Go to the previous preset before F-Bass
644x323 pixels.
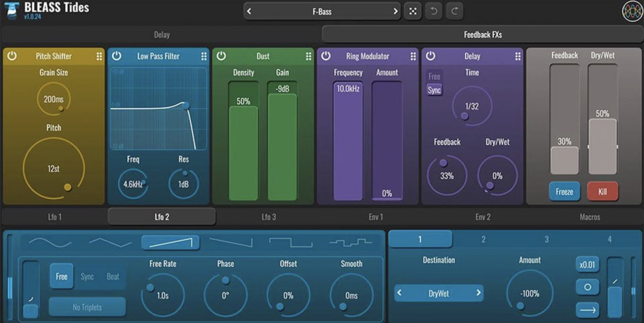point(249,11)
